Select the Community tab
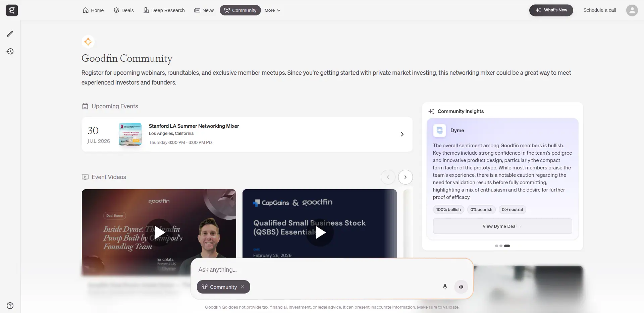The height and width of the screenshot is (313, 644). click(240, 10)
